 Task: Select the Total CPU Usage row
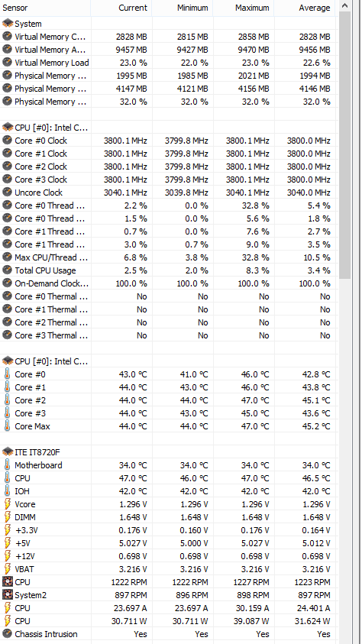click(x=168, y=270)
